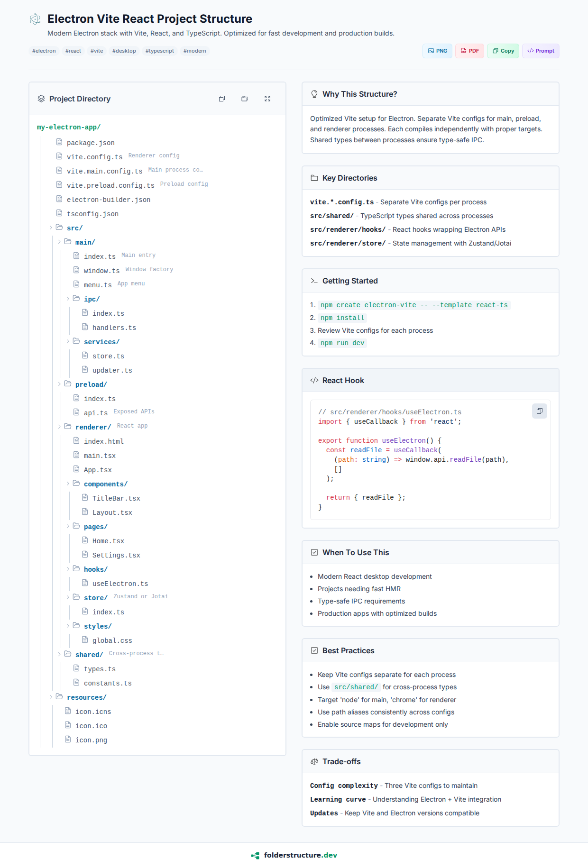Image resolution: width=588 pixels, height=868 pixels.
Task: Export the structure as PDF
Action: 469,51
